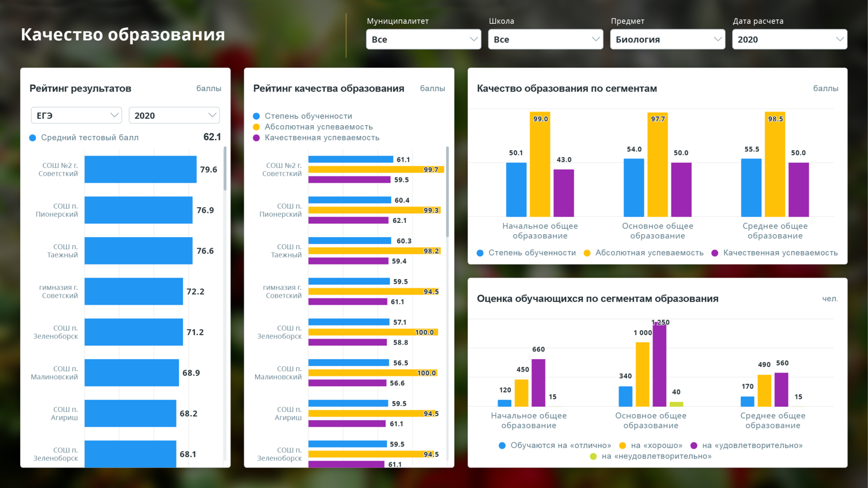The image size is (868, 488).
Task: Toggle на «удовлетворительно» legend item
Action: tap(747, 445)
